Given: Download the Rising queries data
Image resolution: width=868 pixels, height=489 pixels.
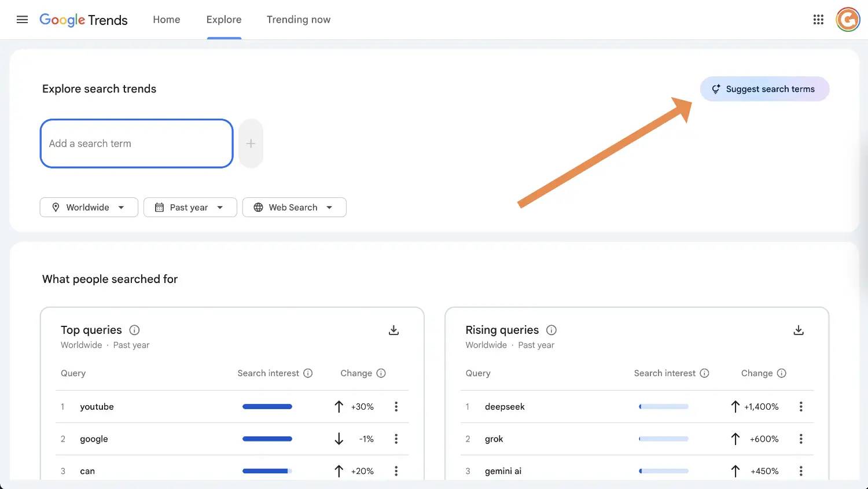Looking at the screenshot, I should click(x=799, y=330).
